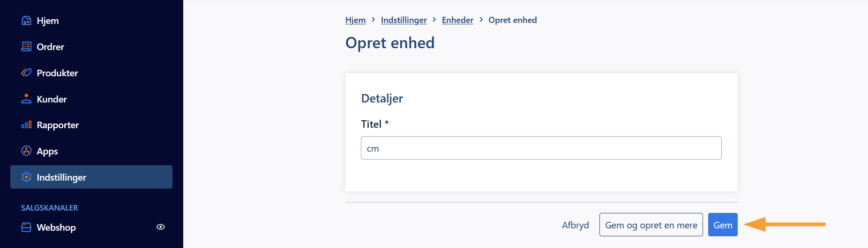Cancel with the Afbryd link
The height and width of the screenshot is (248, 868).
575,225
